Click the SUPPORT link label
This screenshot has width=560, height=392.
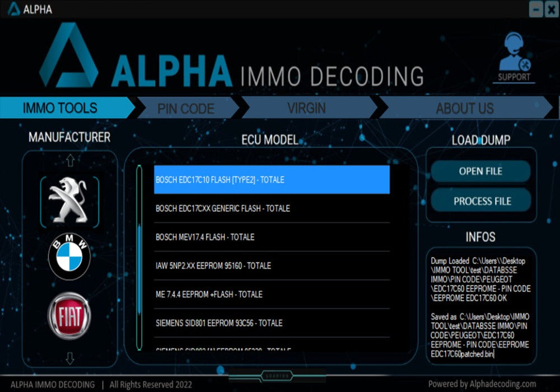point(514,77)
